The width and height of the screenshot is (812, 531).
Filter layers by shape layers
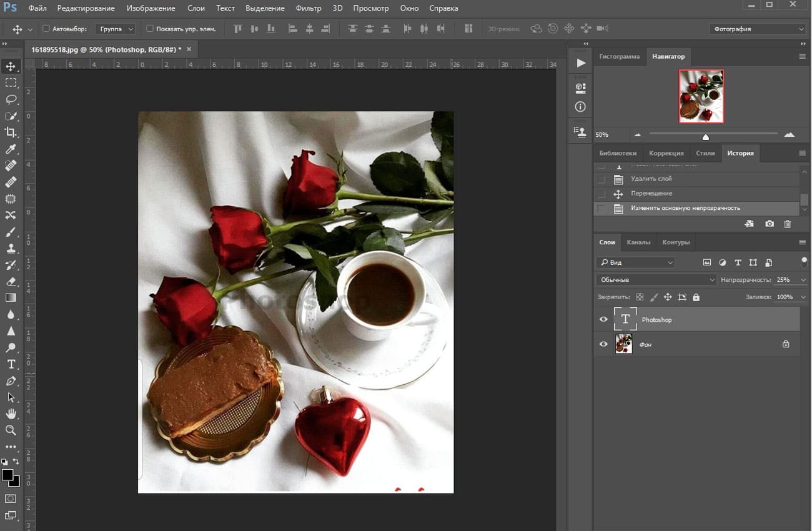[753, 262]
